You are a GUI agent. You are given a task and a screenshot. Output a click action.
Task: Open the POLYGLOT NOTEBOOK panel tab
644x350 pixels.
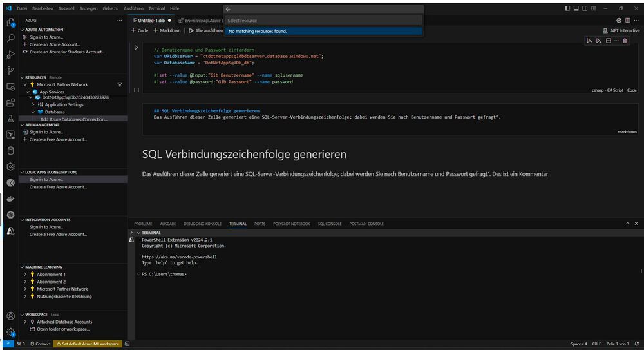coord(292,224)
